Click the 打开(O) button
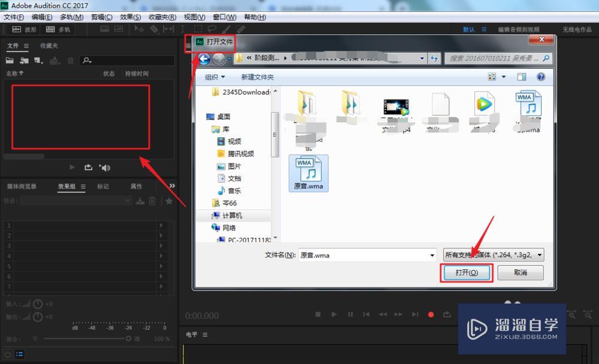599x364 pixels. coord(467,272)
